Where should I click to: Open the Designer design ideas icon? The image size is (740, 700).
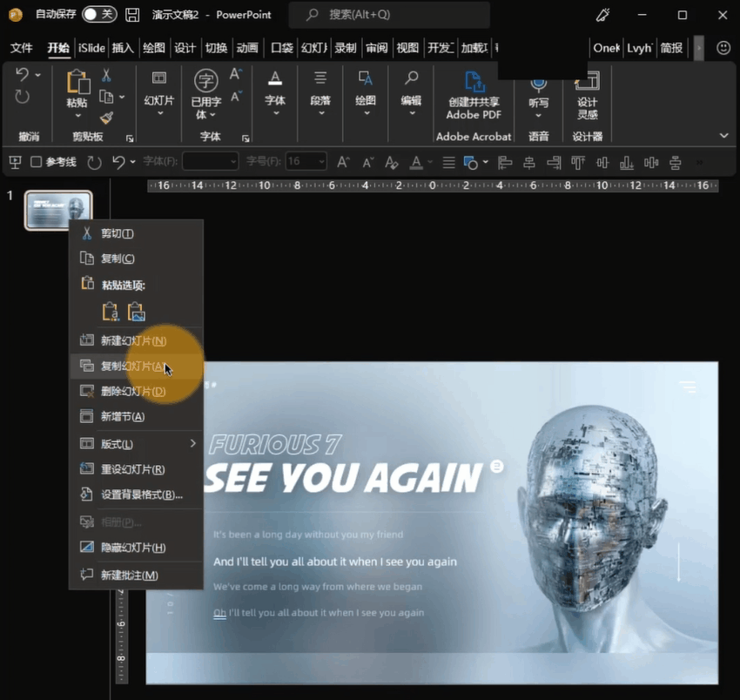coord(587,81)
